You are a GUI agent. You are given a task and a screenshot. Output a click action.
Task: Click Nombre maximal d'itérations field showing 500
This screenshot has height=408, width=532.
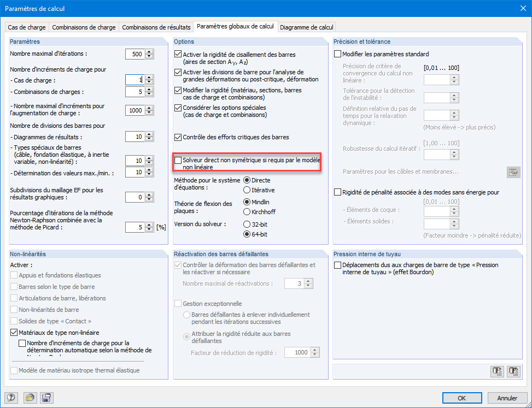click(135, 54)
